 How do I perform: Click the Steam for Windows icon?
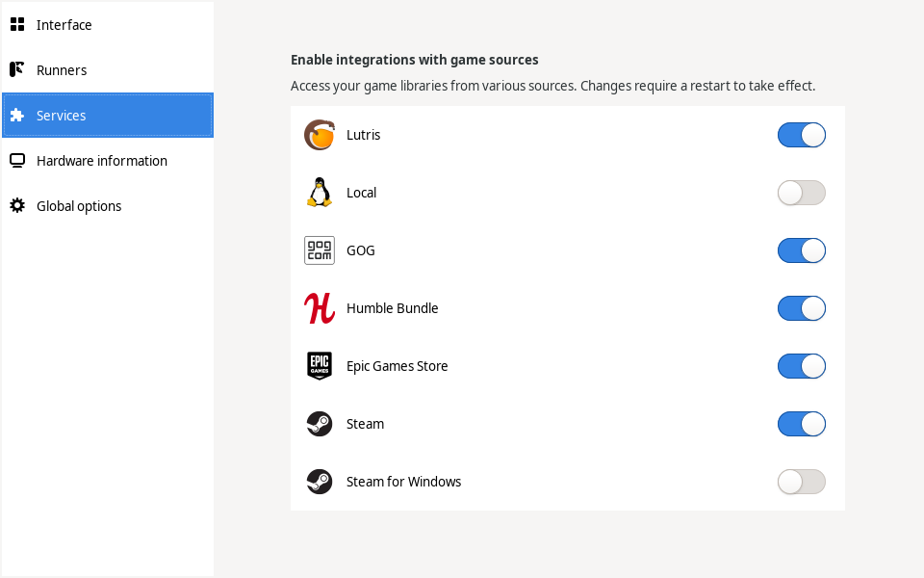pyautogui.click(x=319, y=482)
